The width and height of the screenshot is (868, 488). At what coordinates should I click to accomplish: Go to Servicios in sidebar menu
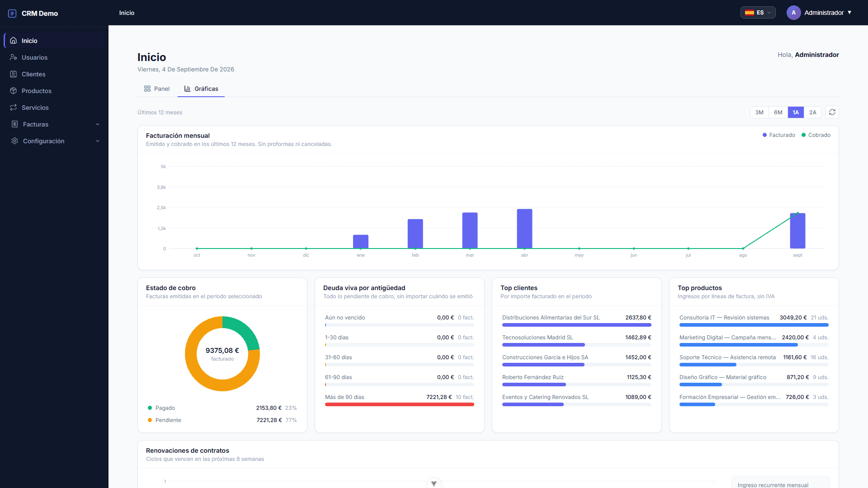(x=54, y=108)
